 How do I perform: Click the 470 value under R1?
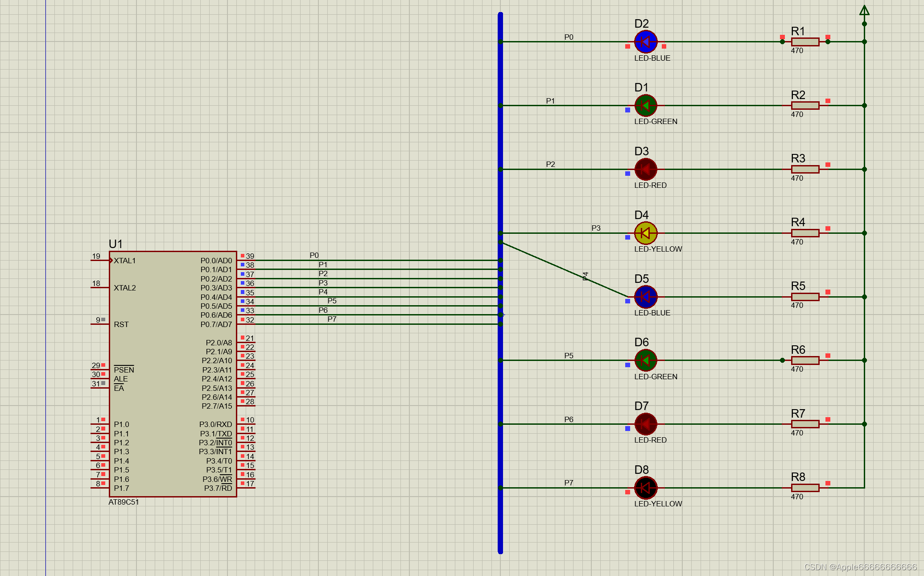click(x=797, y=50)
